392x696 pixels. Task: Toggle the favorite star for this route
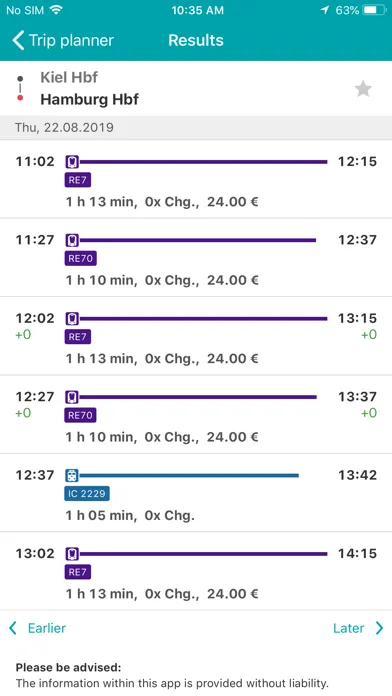363,89
